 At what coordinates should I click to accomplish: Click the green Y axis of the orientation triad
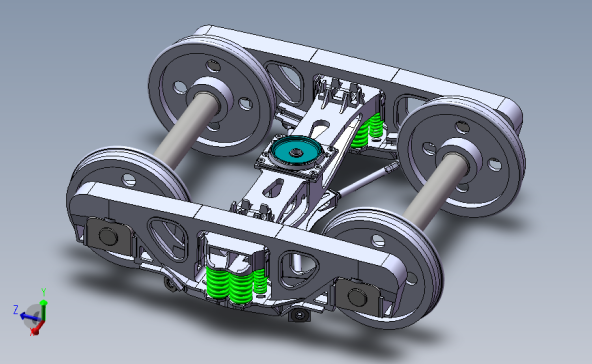(x=44, y=310)
